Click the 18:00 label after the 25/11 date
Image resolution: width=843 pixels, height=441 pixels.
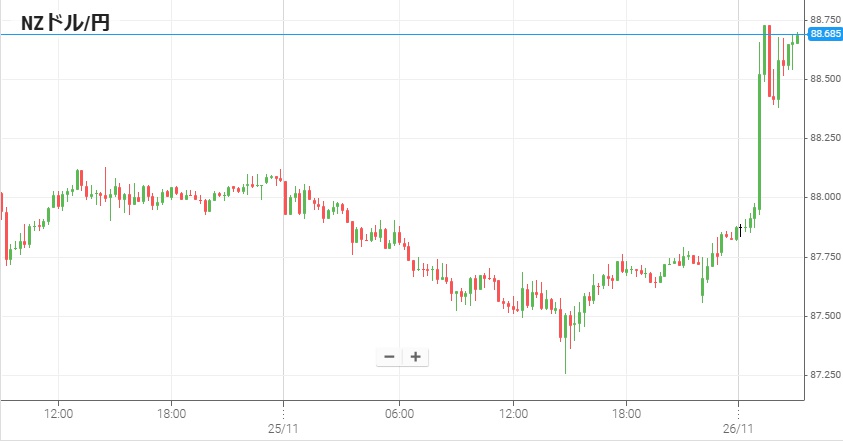(x=626, y=412)
